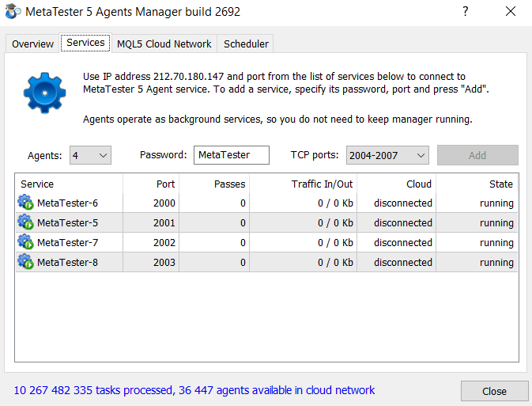The height and width of the screenshot is (406, 532).
Task: Click the State column header
Action: coord(477,184)
